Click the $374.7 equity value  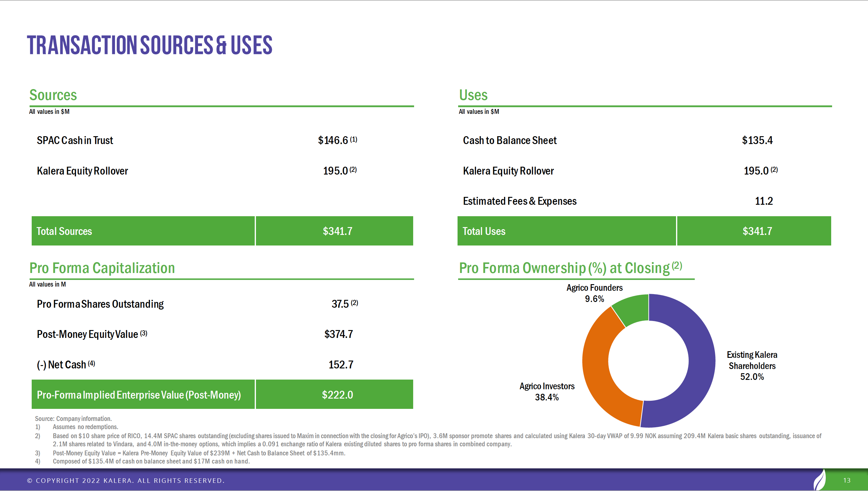(x=339, y=334)
